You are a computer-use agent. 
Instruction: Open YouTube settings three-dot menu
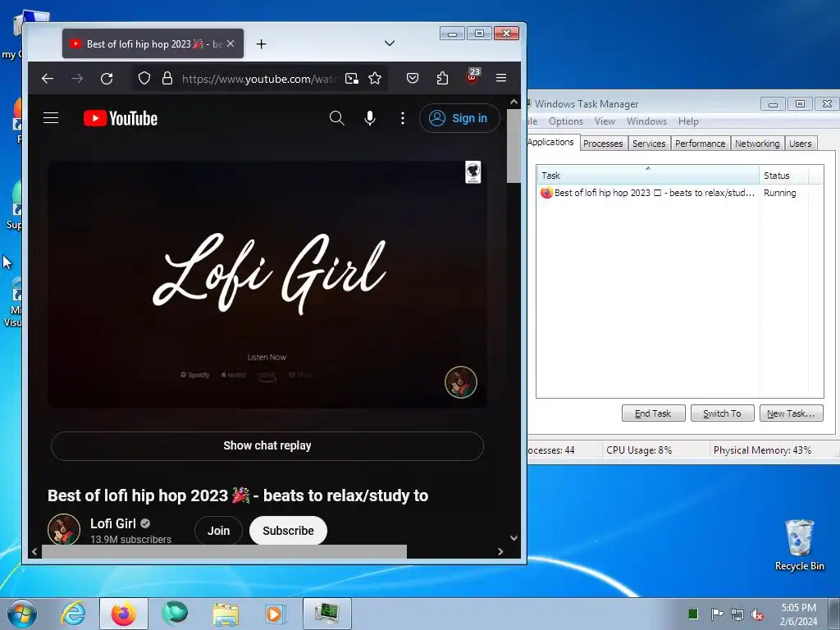[x=402, y=118]
